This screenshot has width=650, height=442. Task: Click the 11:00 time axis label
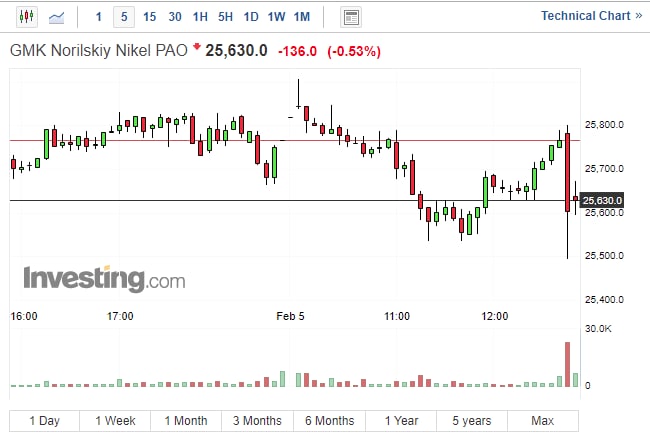(397, 316)
